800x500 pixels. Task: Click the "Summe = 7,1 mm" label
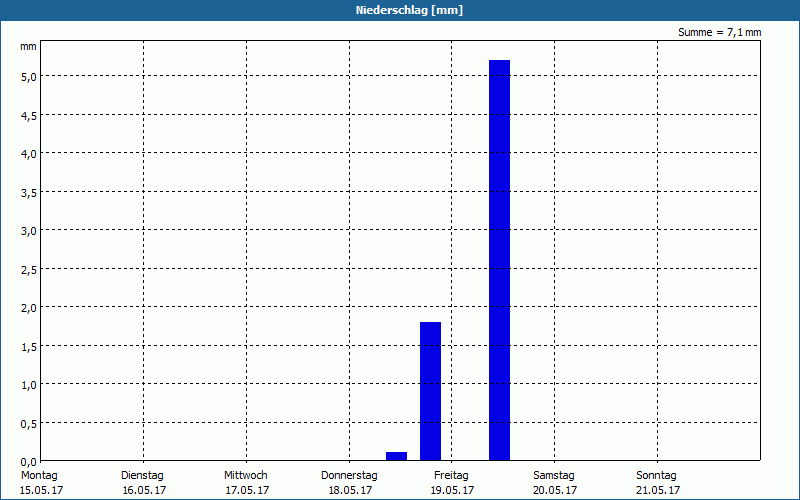719,32
